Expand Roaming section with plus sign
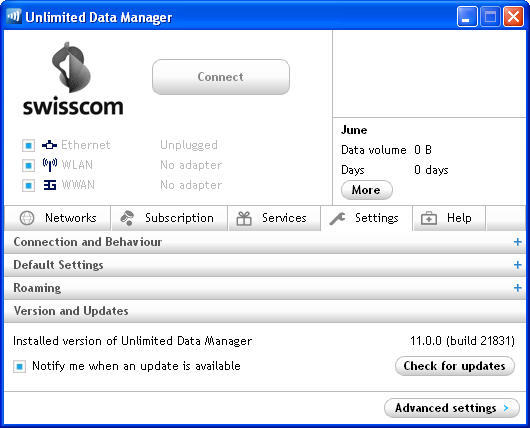The width and height of the screenshot is (530, 428). click(517, 288)
